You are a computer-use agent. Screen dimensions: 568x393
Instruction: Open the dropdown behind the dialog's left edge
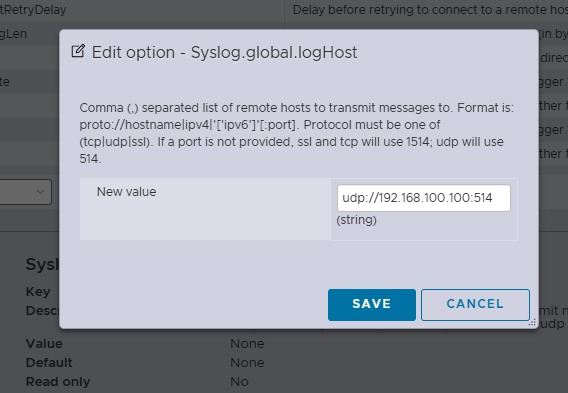[25, 192]
